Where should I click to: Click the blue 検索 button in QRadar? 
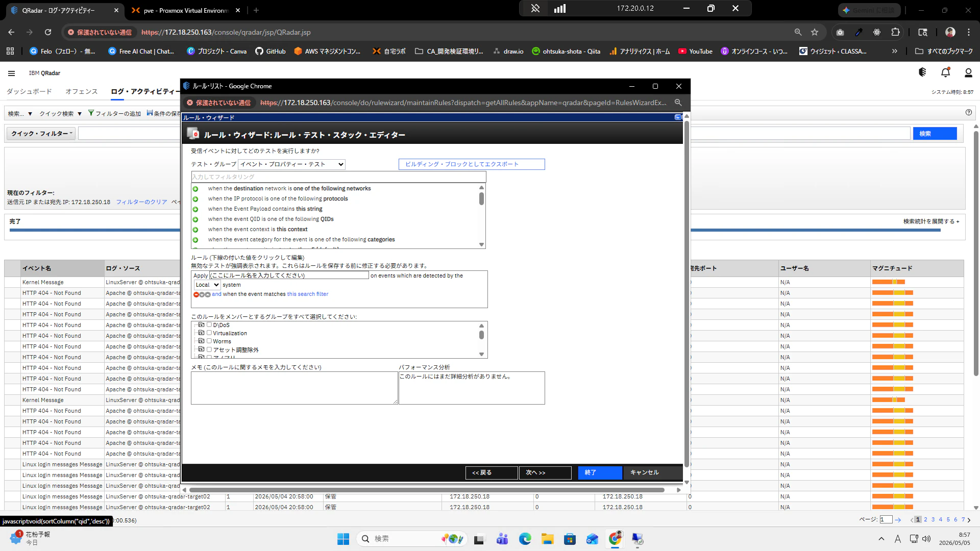click(935, 134)
